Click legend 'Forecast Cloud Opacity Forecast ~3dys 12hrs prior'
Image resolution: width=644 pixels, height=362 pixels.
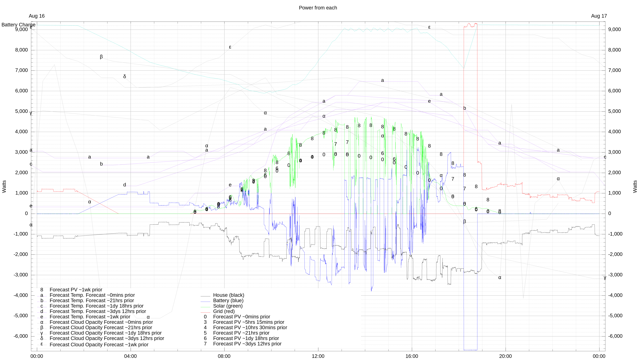[107, 338]
